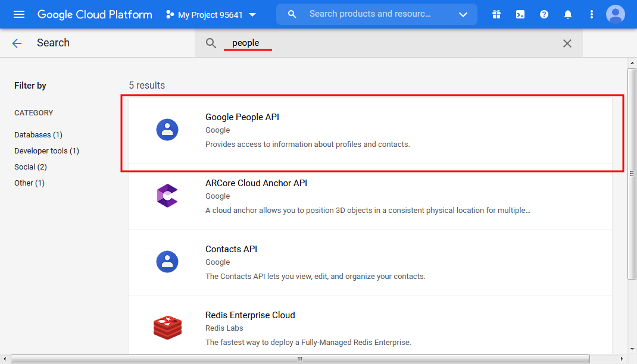Open the gift free trial icon
637x364 pixels.
coord(496,15)
